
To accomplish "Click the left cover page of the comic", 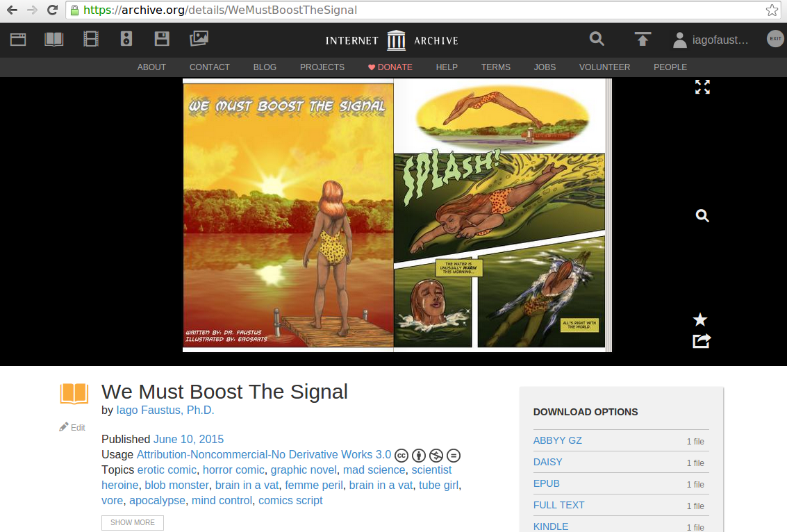I will coord(288,215).
